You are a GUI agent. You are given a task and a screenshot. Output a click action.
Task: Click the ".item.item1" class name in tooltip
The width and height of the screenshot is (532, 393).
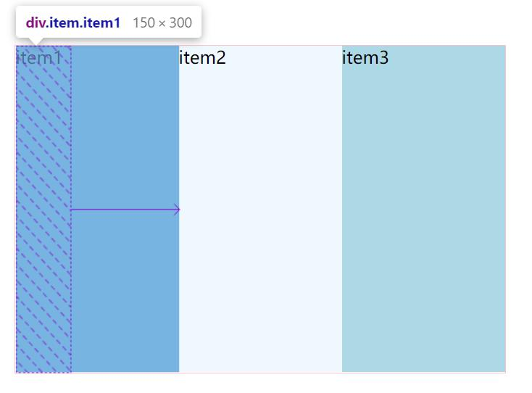pyautogui.click(x=83, y=22)
